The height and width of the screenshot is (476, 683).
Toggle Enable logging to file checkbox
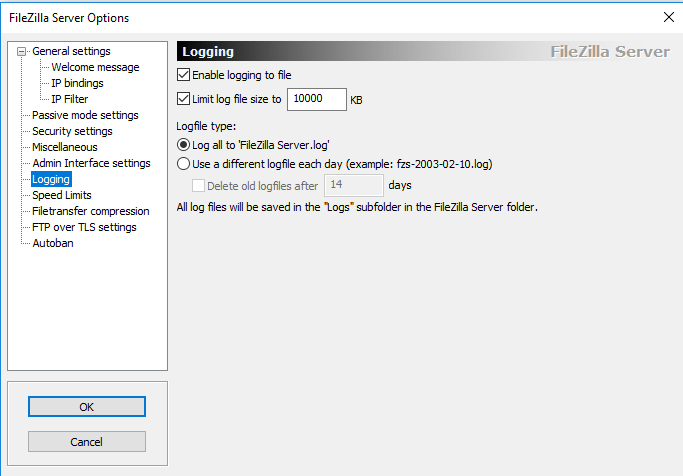[x=183, y=75]
